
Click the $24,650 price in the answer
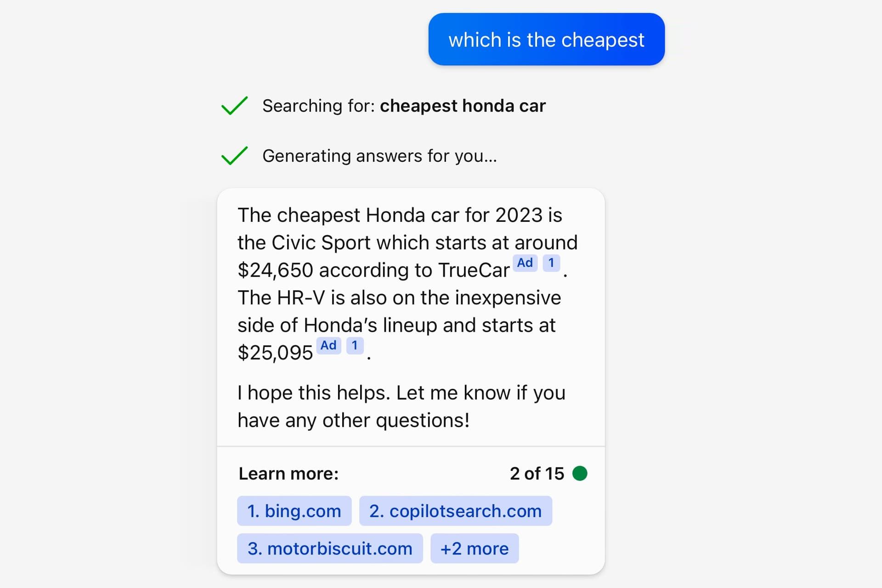(275, 270)
